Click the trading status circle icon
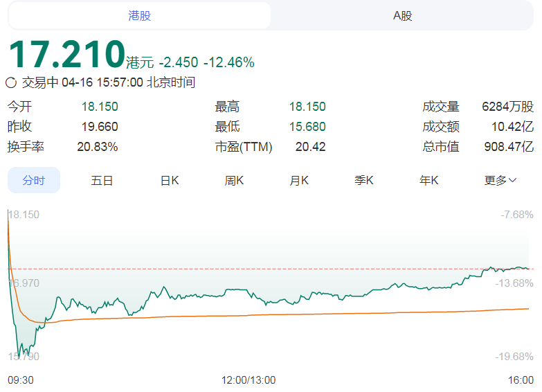542x392 pixels. [11, 82]
